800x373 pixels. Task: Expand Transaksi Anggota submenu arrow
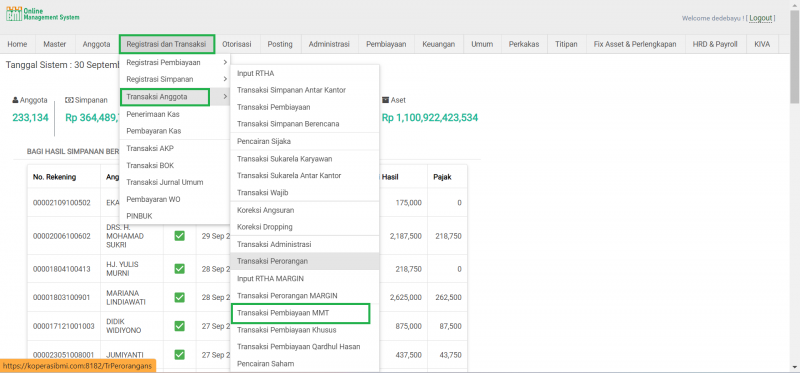point(224,96)
